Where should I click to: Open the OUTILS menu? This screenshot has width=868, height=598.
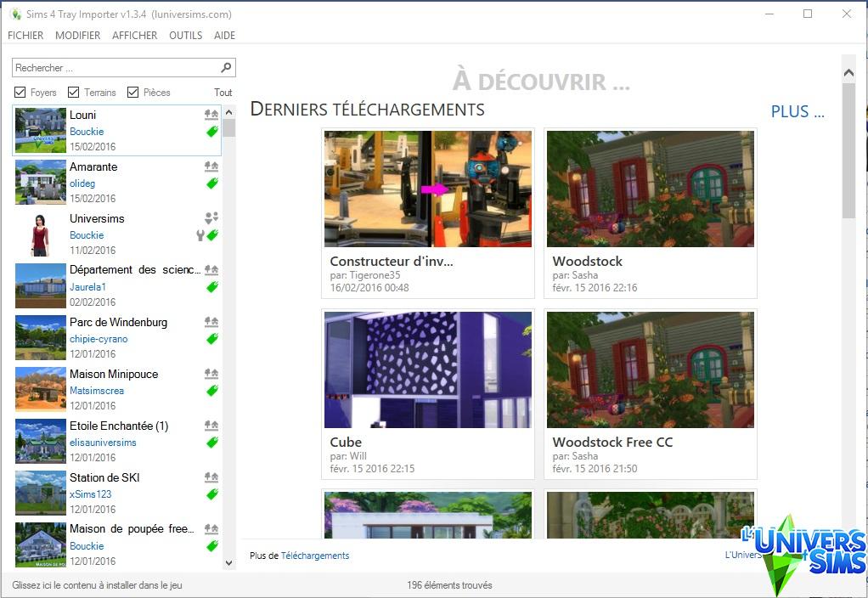point(185,36)
